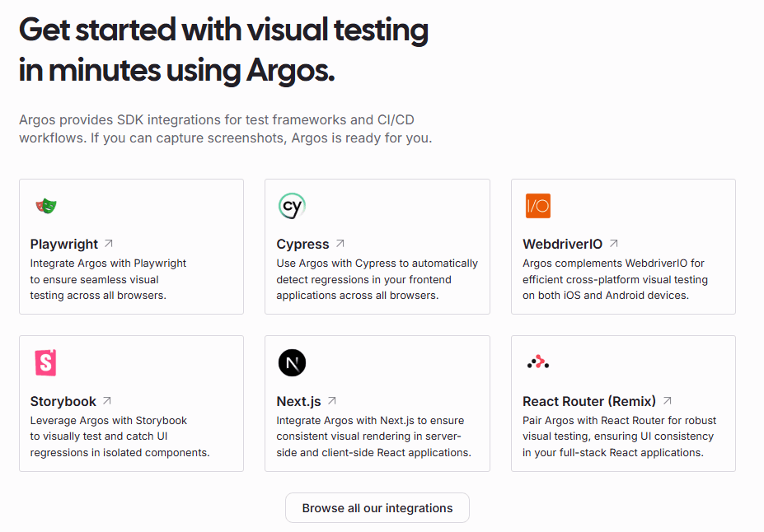764x532 pixels.
Task: Click the external arrow next to Cypress
Action: [340, 243]
